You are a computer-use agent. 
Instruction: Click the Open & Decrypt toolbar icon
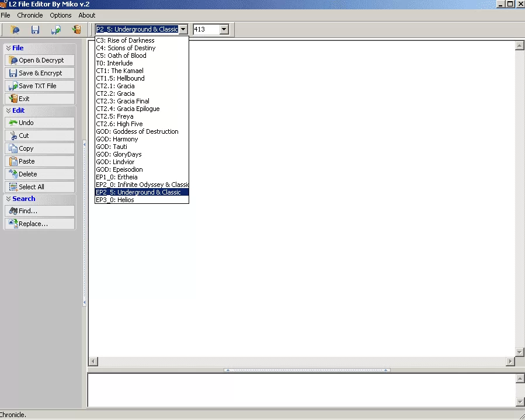[15, 29]
